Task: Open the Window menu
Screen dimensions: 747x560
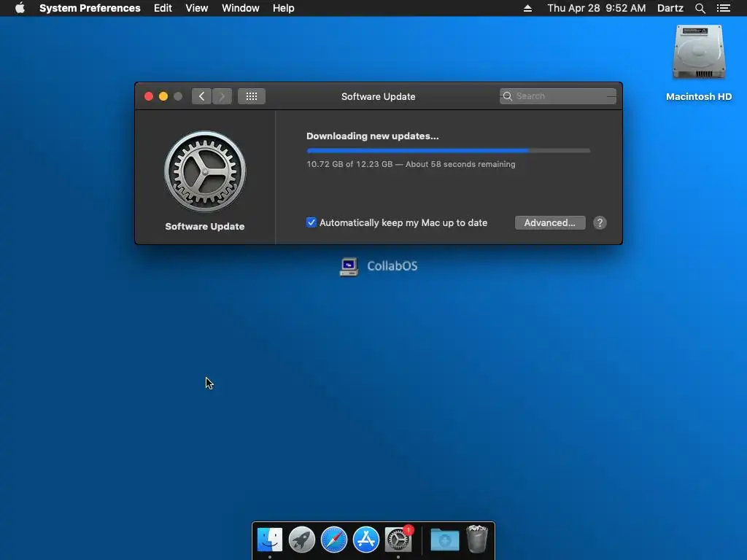Action: (x=240, y=8)
